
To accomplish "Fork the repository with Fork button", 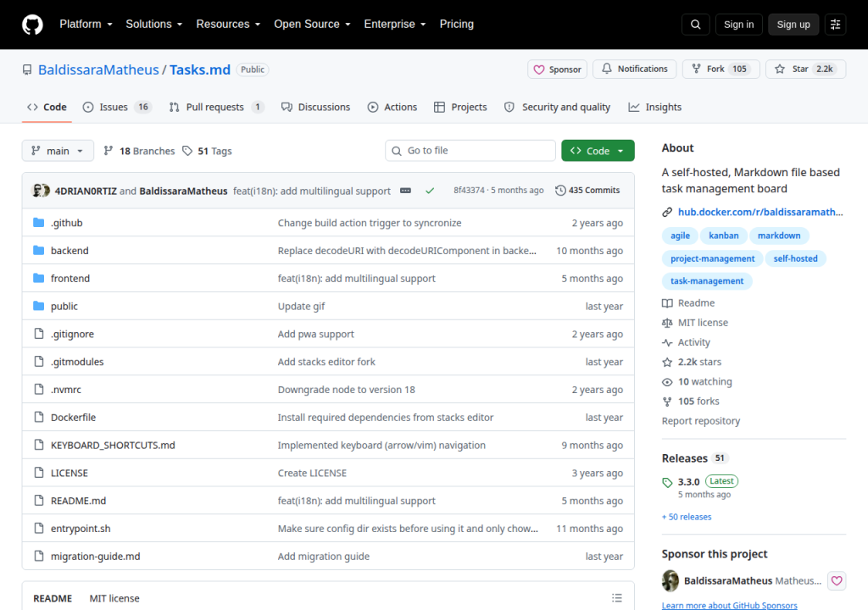I will (x=721, y=69).
